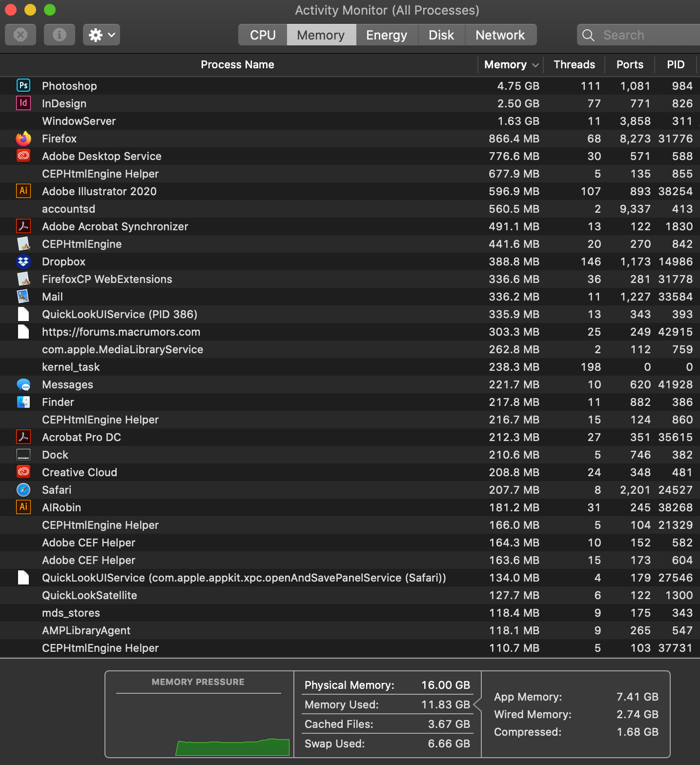Select CEPHtmlEngine Helper with PID 37731
The height and width of the screenshot is (765, 700).
point(350,648)
